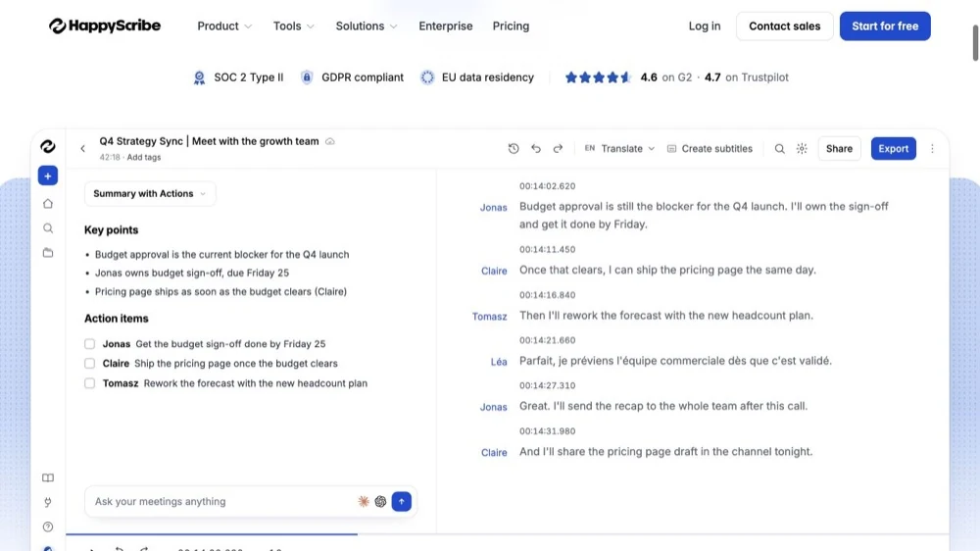Click the sidebar search icon
This screenshot has width=980, height=551.
pos(47,228)
